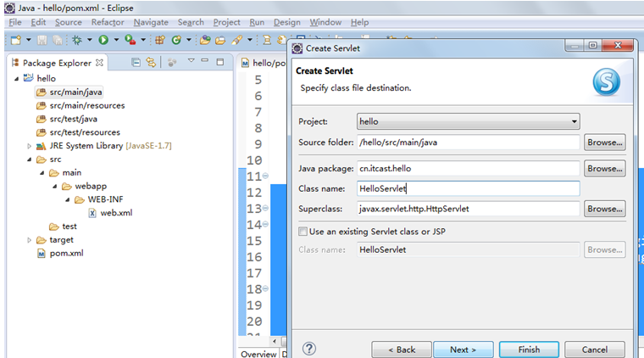Open the New wizard dropdown arrow
644x358 pixels.
(28, 40)
